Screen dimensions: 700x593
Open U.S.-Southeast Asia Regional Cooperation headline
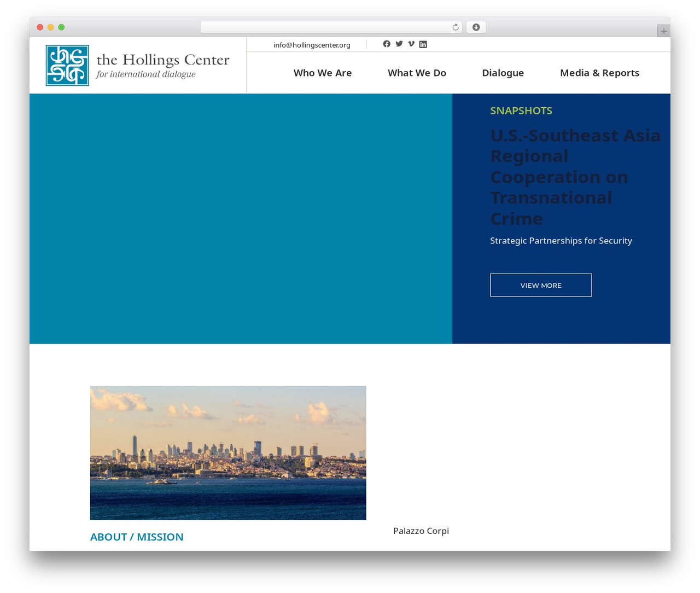(x=575, y=177)
